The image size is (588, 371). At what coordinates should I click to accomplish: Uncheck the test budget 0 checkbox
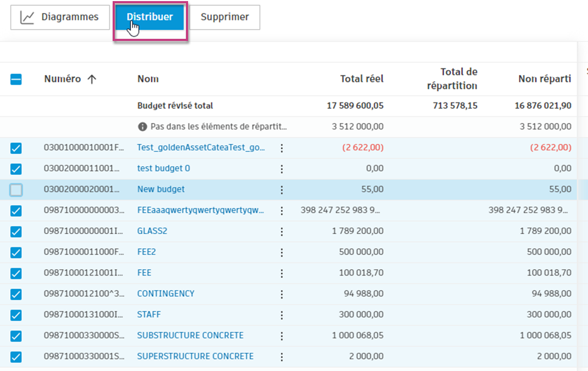(x=16, y=169)
